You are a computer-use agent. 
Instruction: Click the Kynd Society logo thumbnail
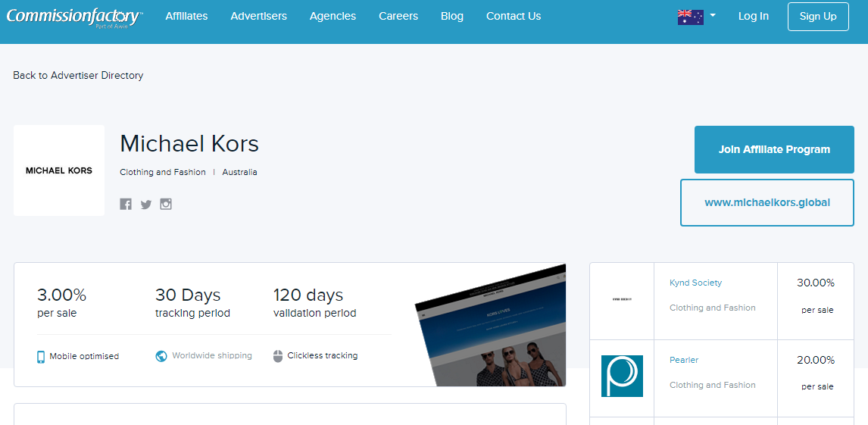622,299
